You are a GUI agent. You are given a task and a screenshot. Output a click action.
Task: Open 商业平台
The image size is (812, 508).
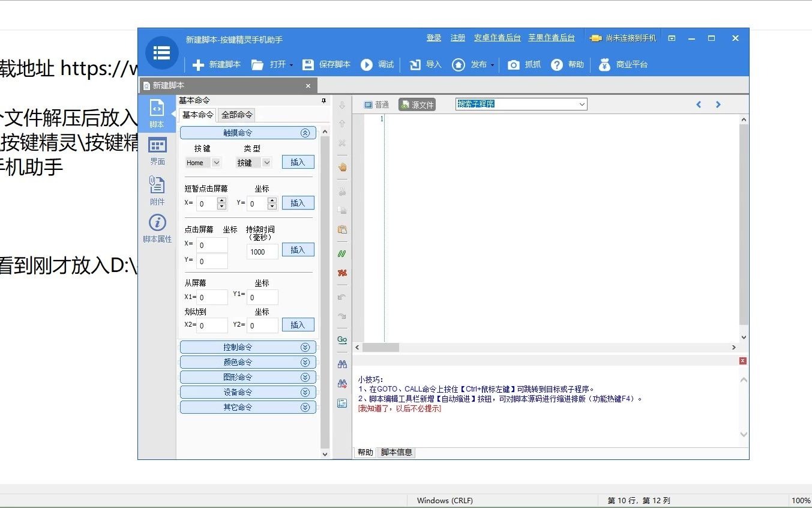624,64
